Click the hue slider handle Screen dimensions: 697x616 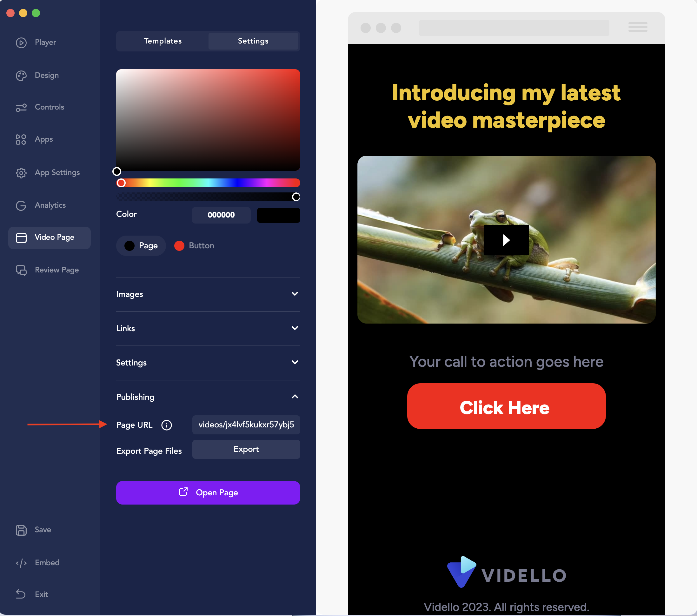pos(121,183)
